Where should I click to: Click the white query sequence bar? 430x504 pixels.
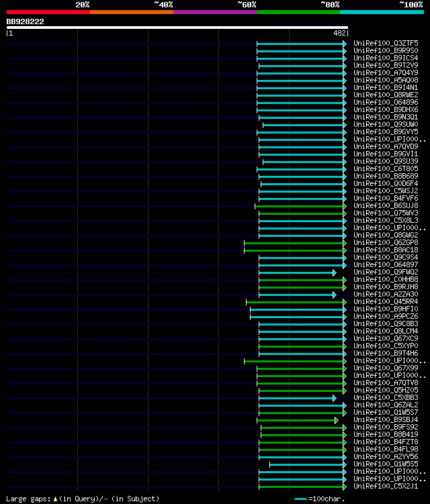(x=177, y=28)
